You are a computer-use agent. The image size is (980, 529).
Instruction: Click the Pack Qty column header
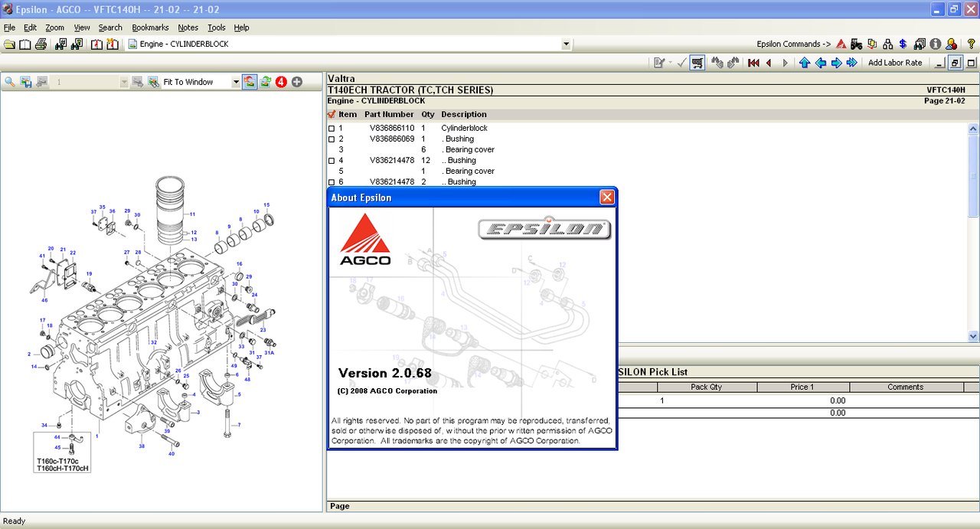(706, 387)
